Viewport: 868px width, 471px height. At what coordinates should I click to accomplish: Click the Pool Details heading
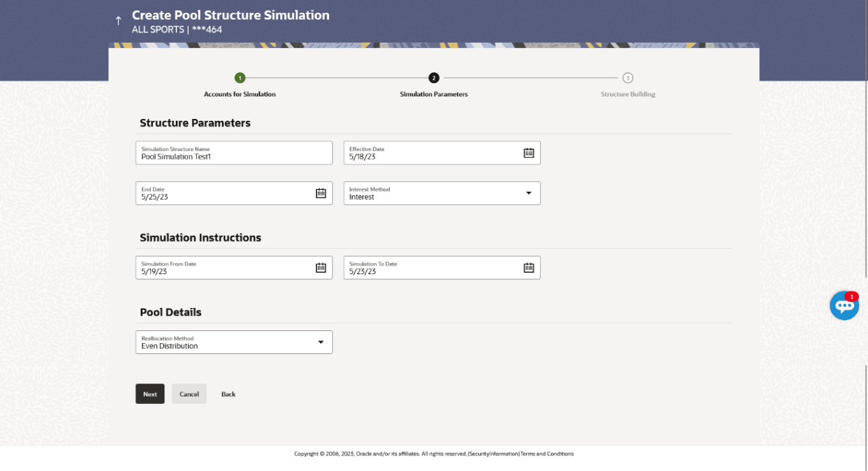pos(171,312)
